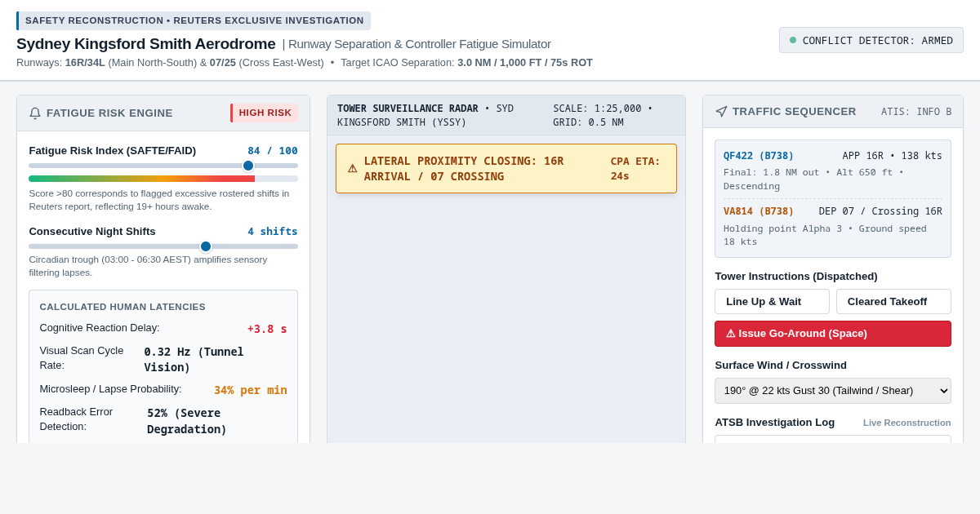Screen dimensions: 980x514
Task: Issue Go-Around with the red button
Action: pos(833,334)
